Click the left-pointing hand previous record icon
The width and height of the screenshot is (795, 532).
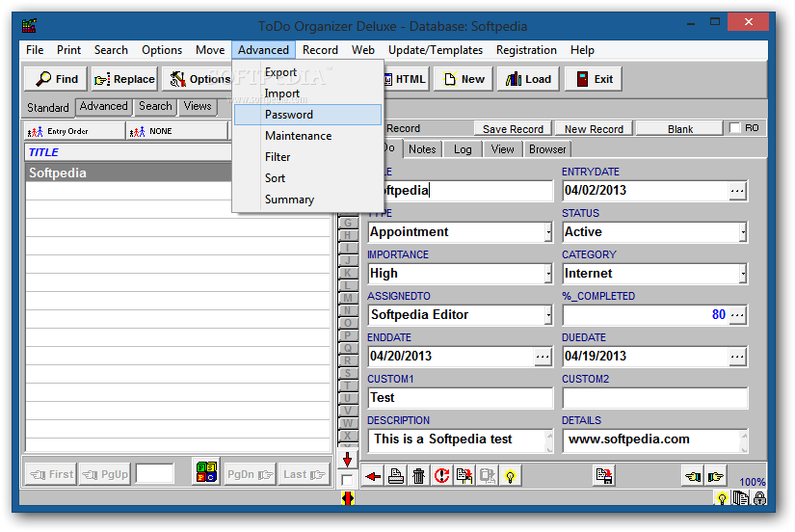(693, 476)
